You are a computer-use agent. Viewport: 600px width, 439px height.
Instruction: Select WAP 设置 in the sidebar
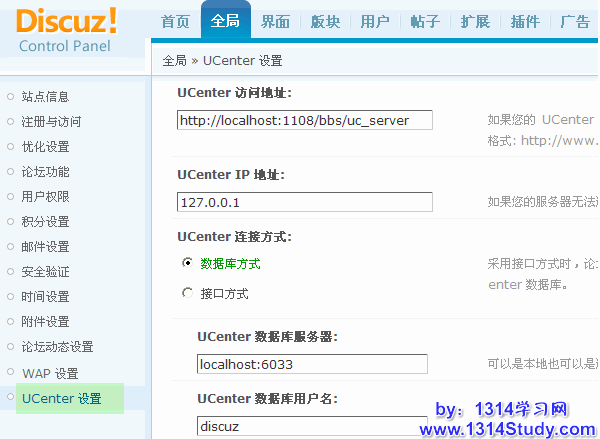point(50,373)
